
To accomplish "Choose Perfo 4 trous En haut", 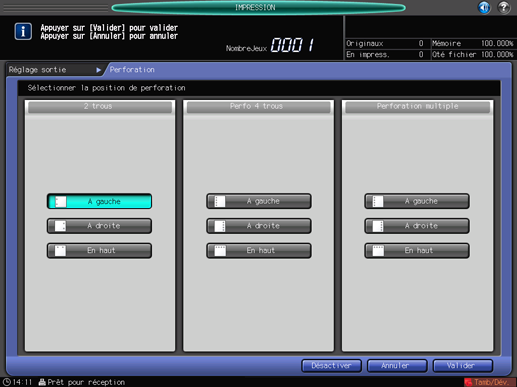I will pos(259,251).
